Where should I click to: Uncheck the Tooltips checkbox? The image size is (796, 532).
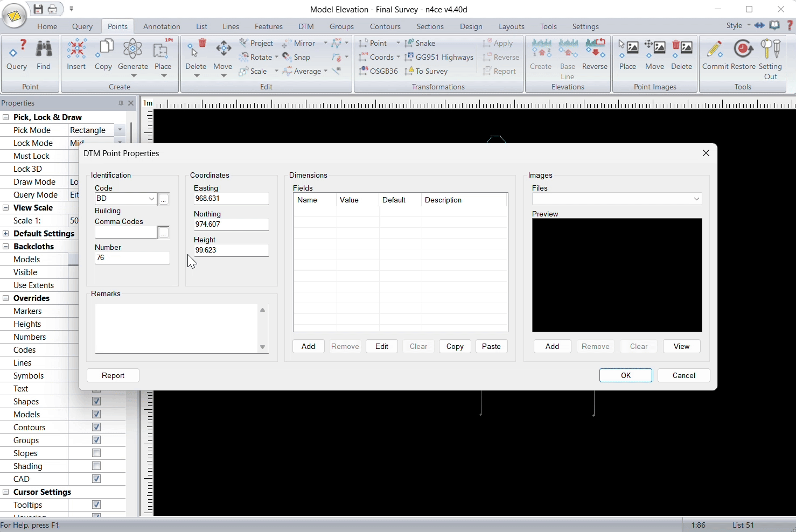[x=96, y=505]
